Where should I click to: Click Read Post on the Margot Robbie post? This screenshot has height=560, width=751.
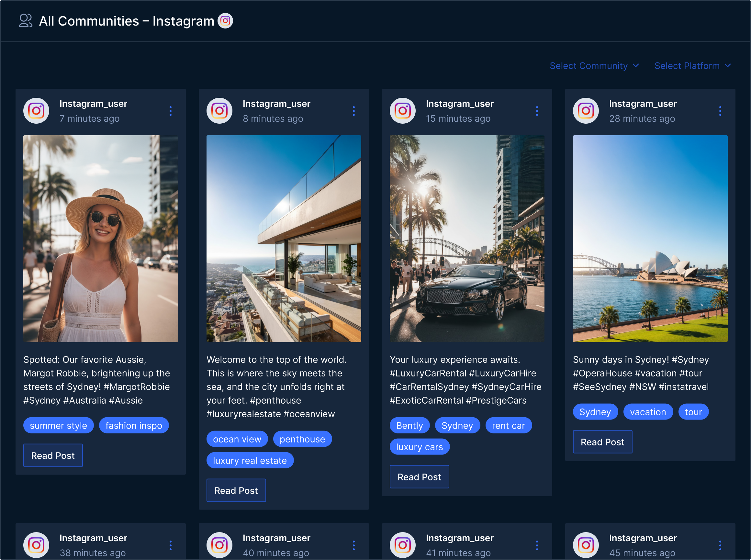[x=53, y=455]
